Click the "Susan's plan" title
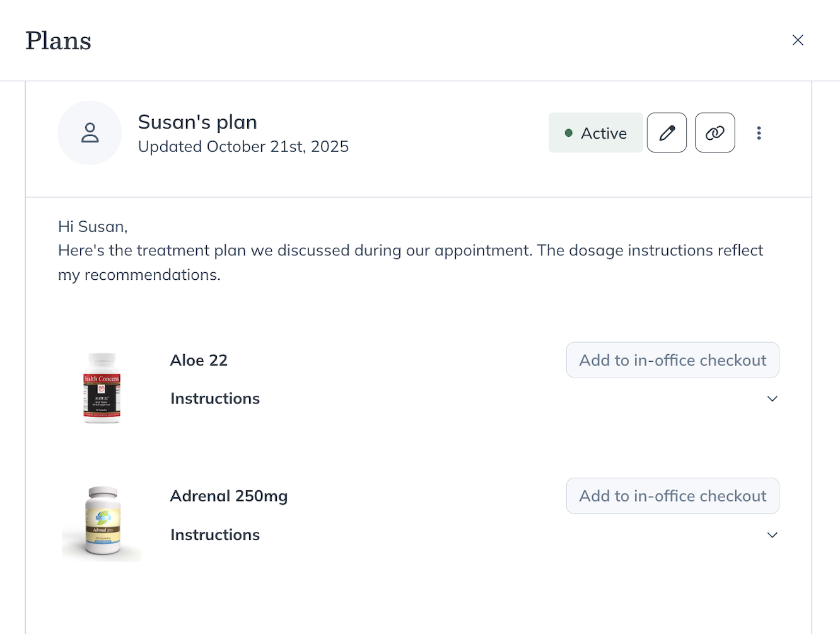The width and height of the screenshot is (840, 634). (197, 122)
